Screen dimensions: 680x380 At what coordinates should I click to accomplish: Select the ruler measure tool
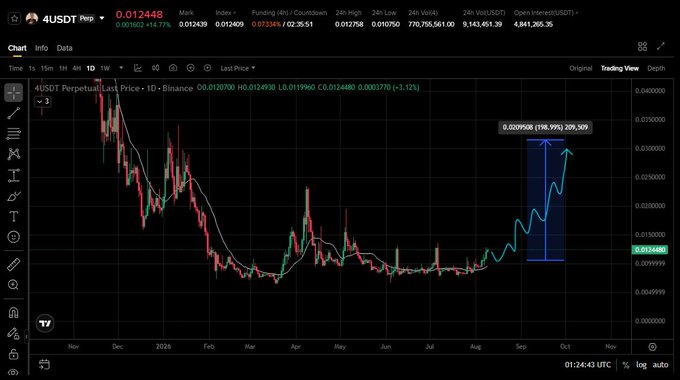click(x=13, y=264)
